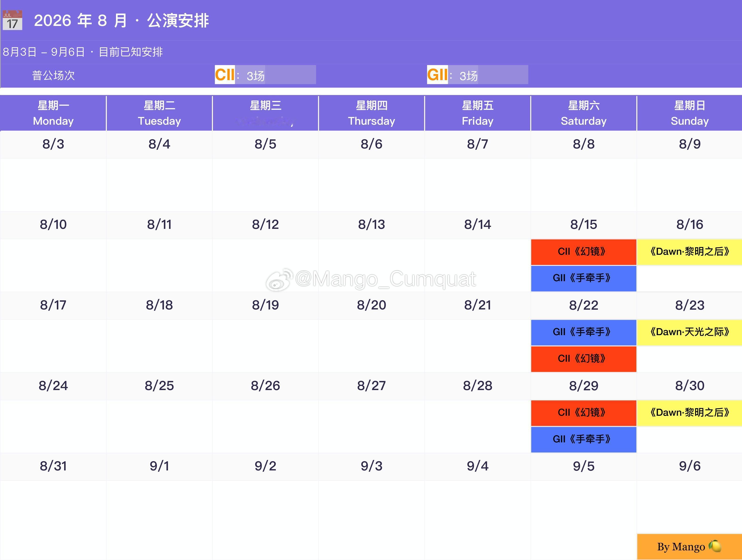
Task: Open the red CII《幻镜》 event under 8/15
Action: [584, 252]
